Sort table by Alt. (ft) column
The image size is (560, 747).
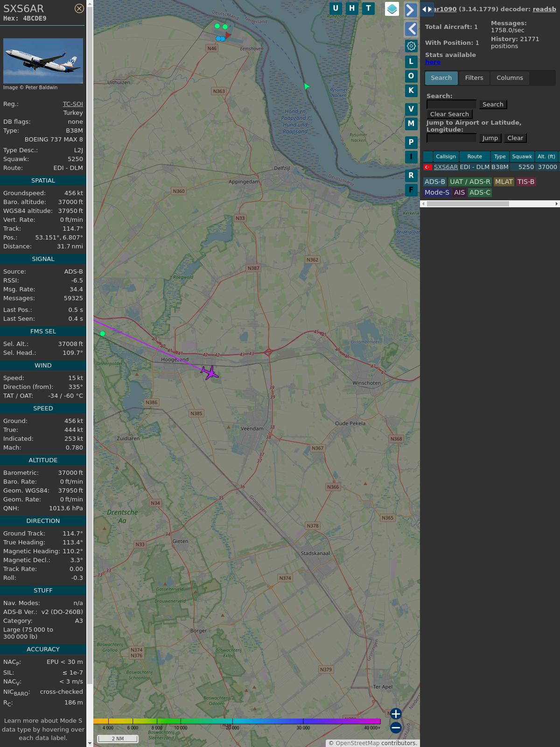coord(546,157)
